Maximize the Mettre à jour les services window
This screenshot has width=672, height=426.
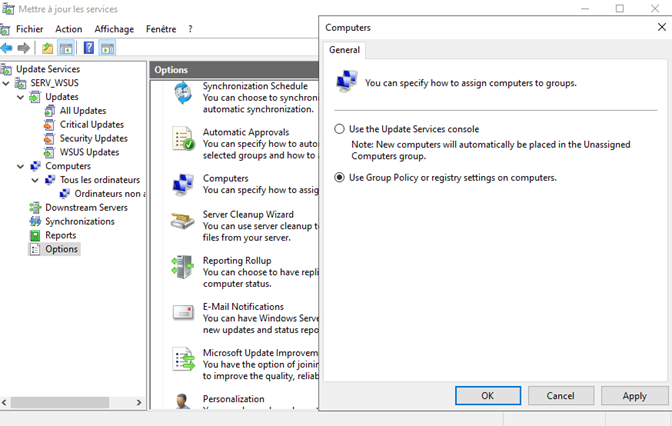(x=620, y=9)
